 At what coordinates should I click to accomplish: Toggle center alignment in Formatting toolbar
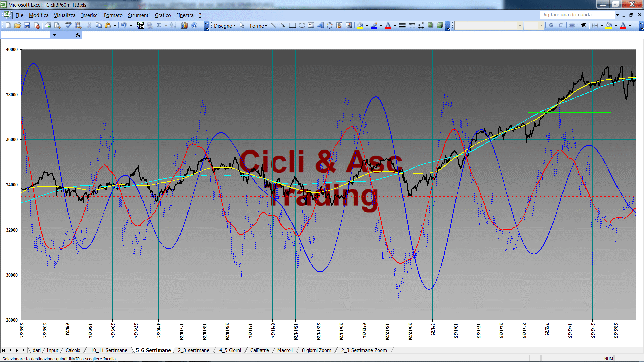pos(572,25)
